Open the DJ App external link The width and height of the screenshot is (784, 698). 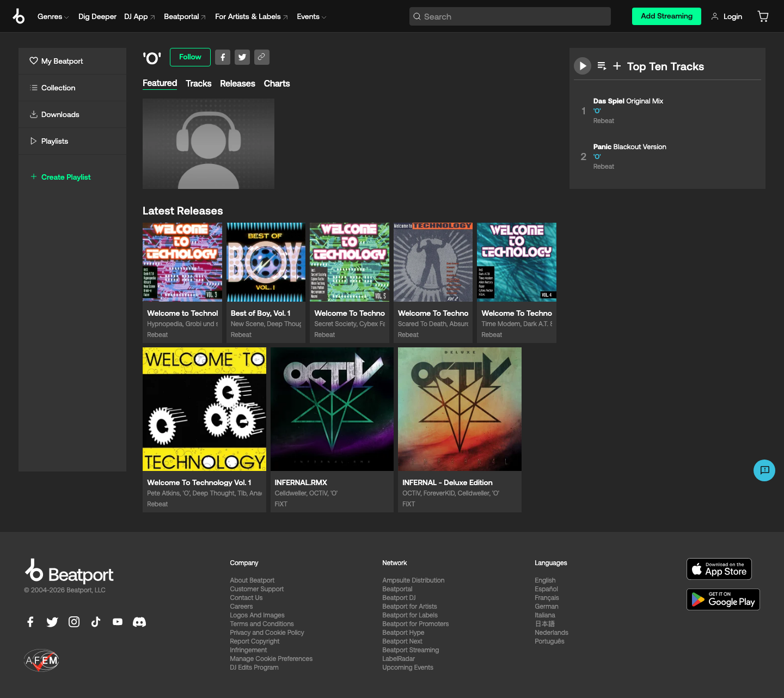pos(139,17)
